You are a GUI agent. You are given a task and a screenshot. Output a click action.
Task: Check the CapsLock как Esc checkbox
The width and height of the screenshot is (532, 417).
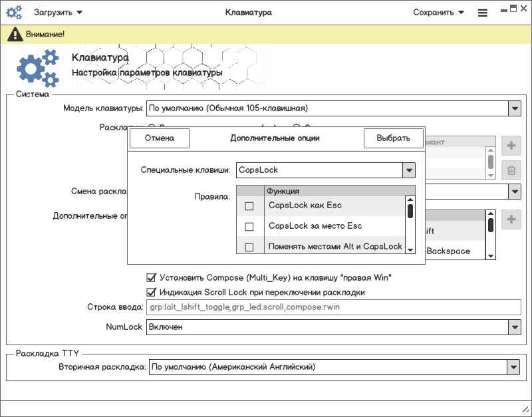(249, 206)
